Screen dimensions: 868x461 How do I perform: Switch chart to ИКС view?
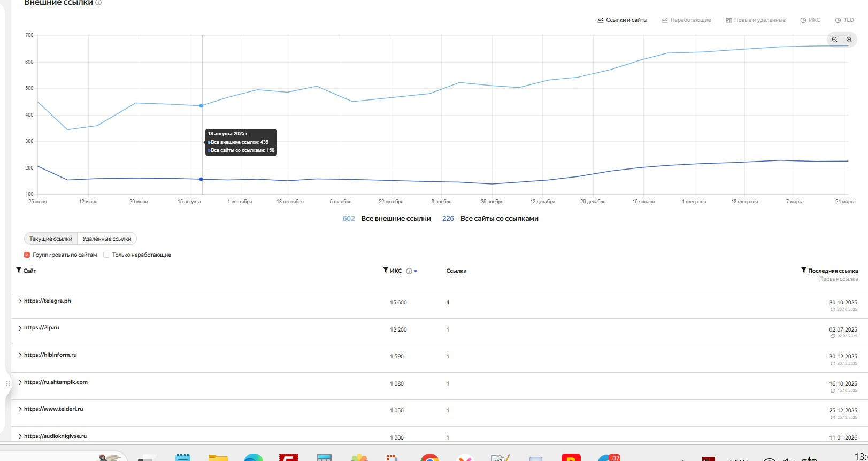[810, 20]
